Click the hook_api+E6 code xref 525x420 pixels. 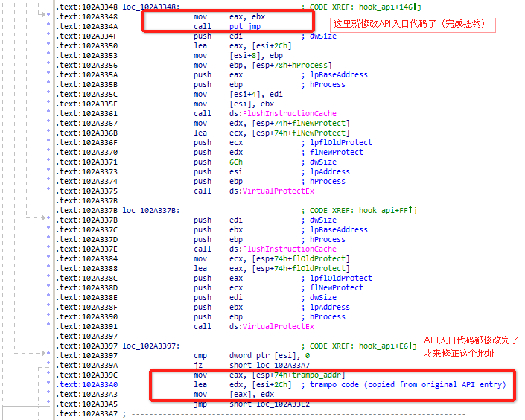[x=388, y=346]
